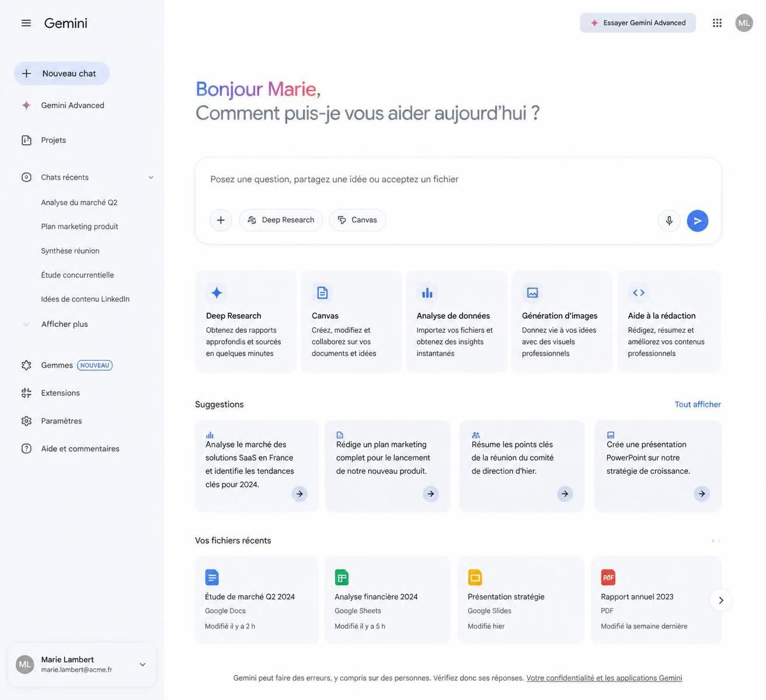Start a Nouveau chat
766x700 pixels.
(62, 74)
